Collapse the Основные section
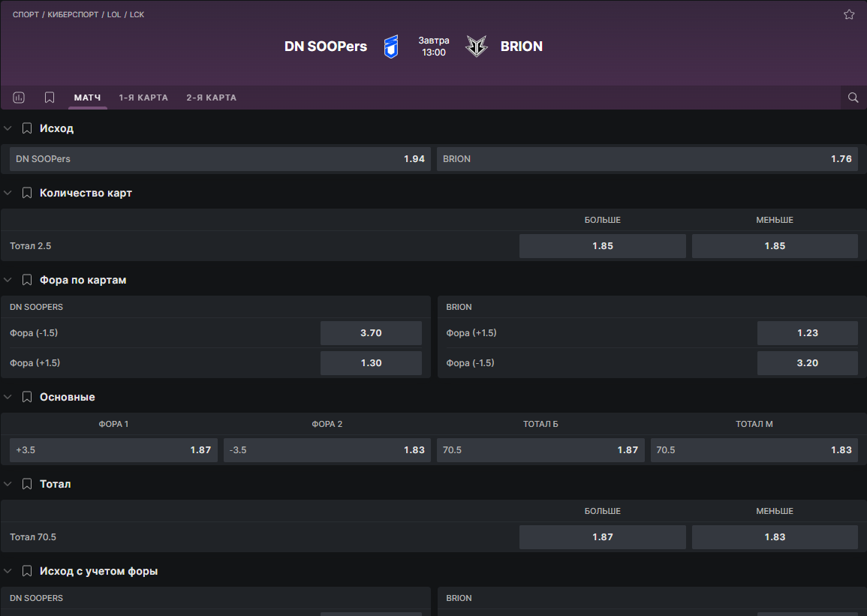 point(8,397)
